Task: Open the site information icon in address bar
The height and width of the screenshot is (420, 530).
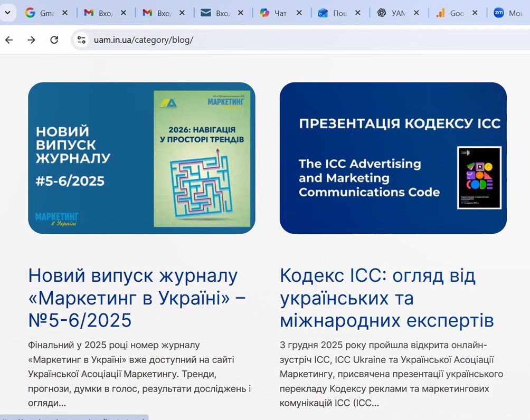Action: [81, 40]
